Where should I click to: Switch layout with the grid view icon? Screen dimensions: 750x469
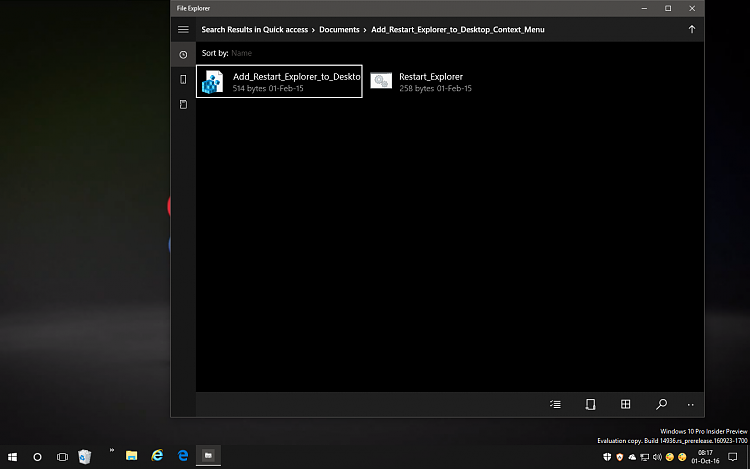click(625, 404)
